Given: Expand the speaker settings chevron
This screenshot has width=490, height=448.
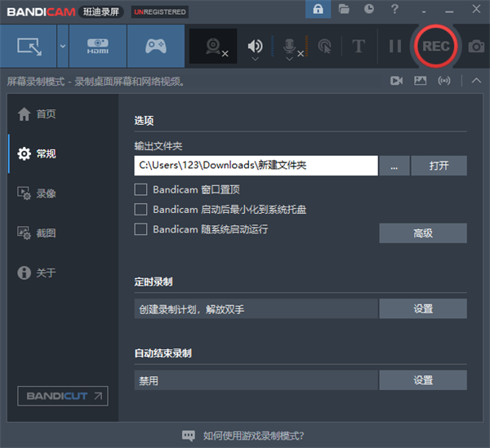Looking at the screenshot, I should click(x=256, y=59).
